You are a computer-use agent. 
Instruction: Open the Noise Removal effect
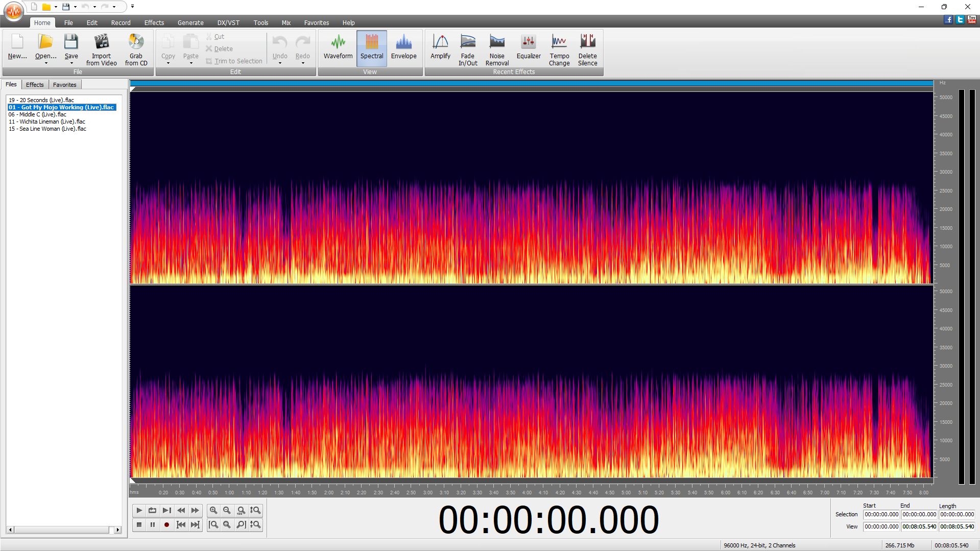(x=496, y=49)
